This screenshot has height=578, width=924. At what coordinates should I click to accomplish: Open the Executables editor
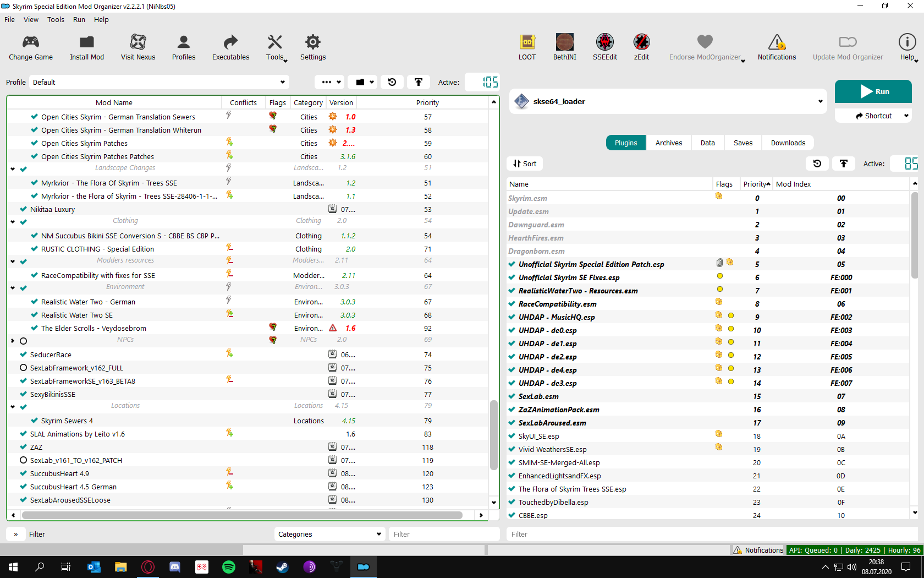(231, 48)
